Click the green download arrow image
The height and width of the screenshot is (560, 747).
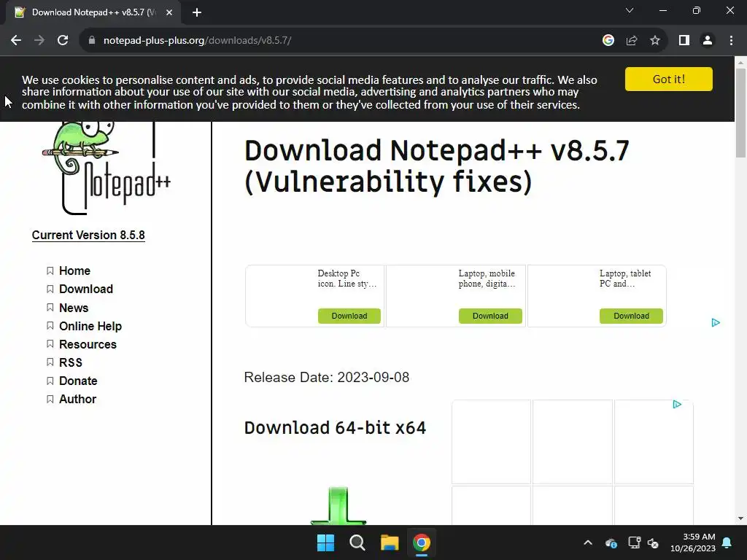[x=338, y=506]
